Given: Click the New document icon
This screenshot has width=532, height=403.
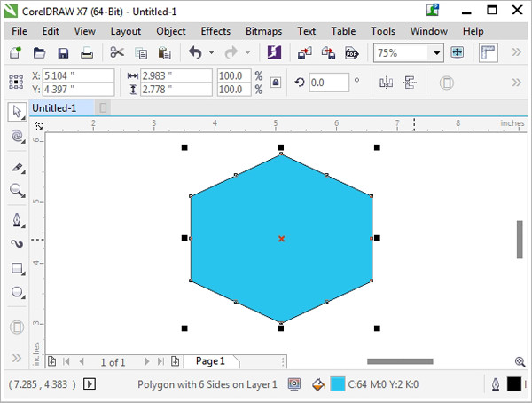Looking at the screenshot, I should click(x=15, y=52).
